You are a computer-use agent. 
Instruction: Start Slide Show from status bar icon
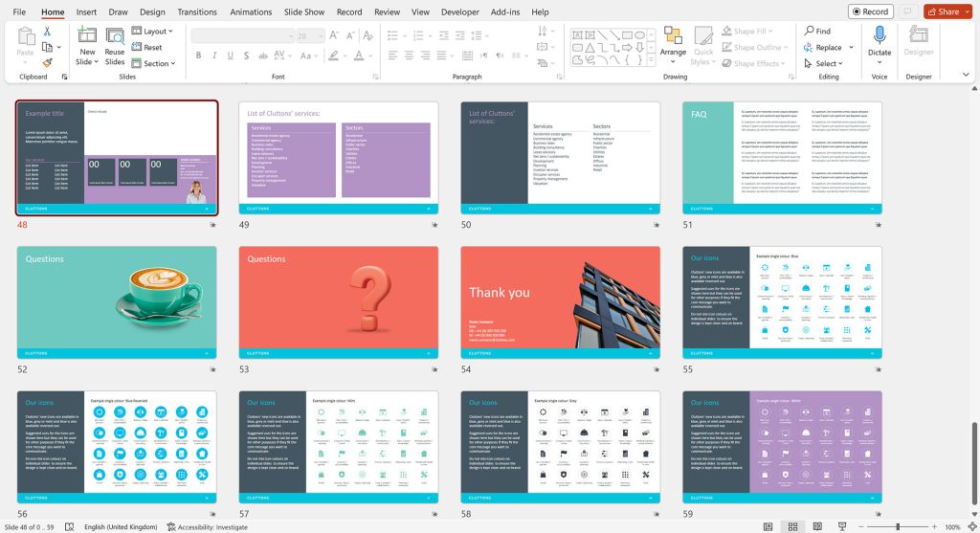point(842,526)
